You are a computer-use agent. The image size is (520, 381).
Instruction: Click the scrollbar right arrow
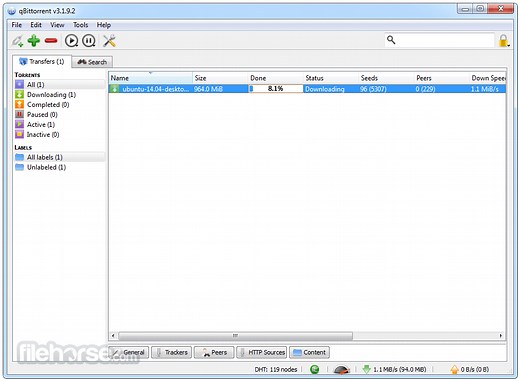tap(501, 335)
